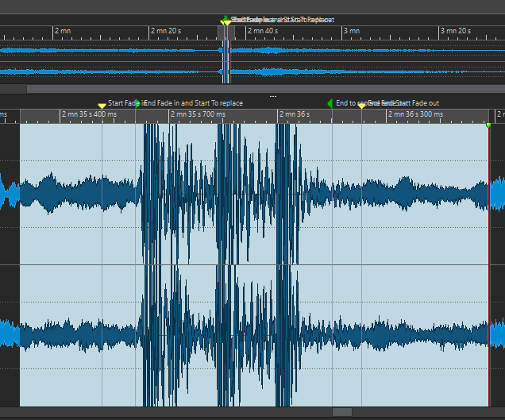Select the yellow Start Fade in marker
This screenshot has height=420, width=505.
tap(102, 106)
